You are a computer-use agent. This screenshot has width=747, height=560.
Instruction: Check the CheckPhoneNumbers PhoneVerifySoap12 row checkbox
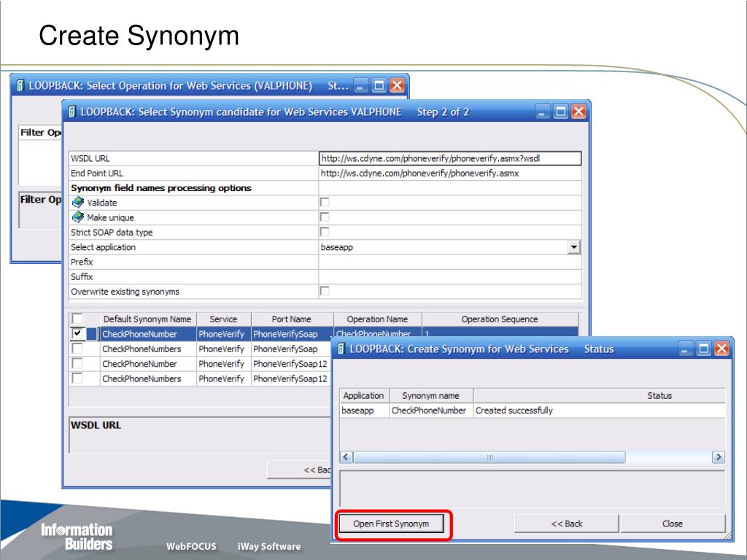click(x=77, y=378)
